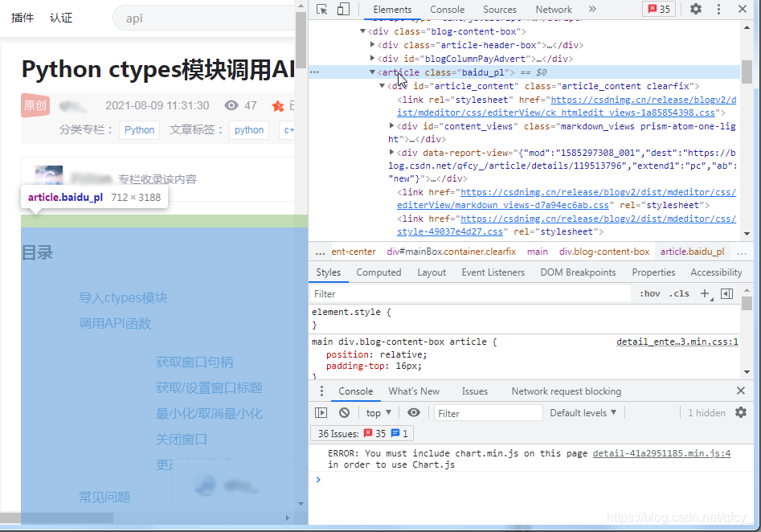761x532 pixels.
Task: Expand the content_views div node
Action: pos(391,125)
